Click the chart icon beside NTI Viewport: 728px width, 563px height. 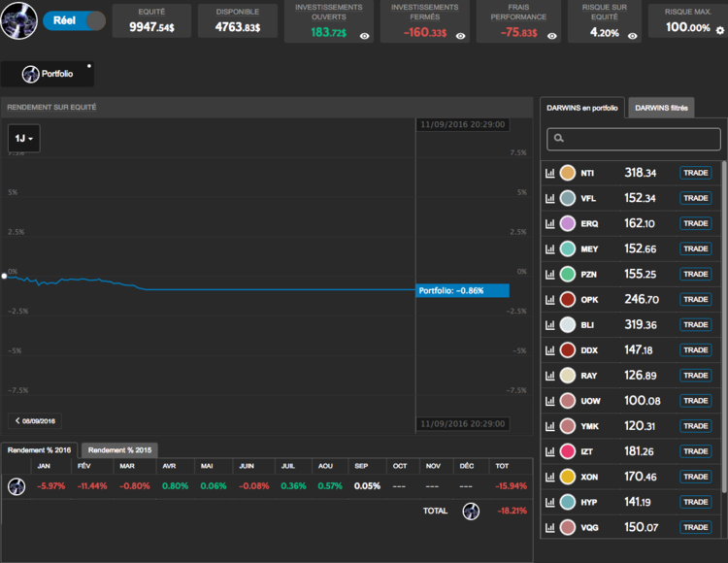click(550, 173)
